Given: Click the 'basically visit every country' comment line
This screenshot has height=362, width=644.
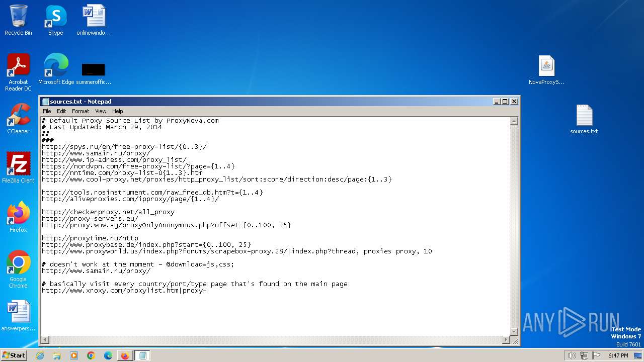Looking at the screenshot, I should [195, 284].
